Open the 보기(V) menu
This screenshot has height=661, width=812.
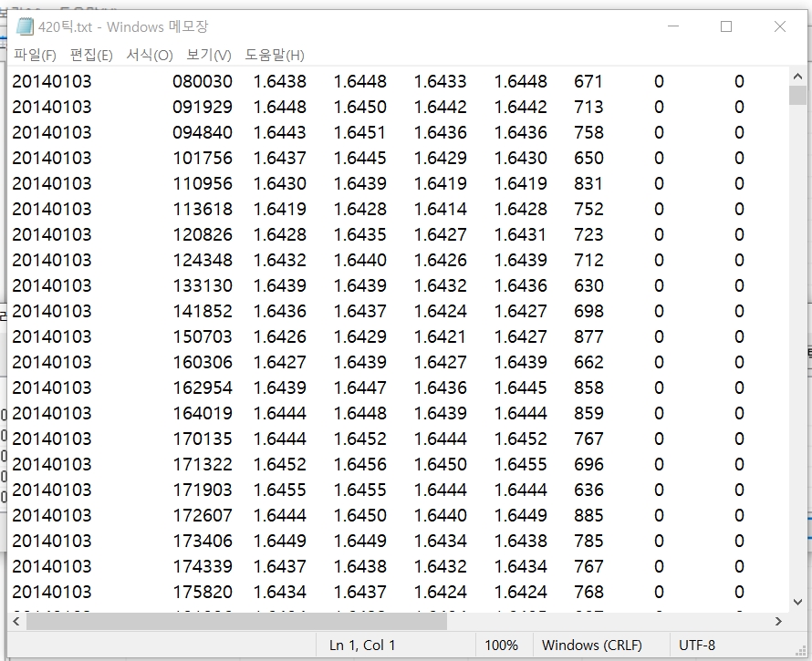point(209,56)
